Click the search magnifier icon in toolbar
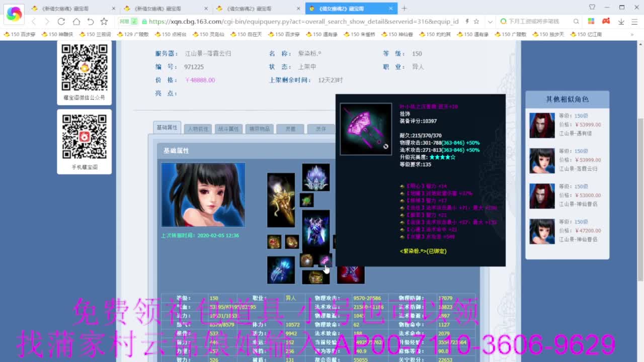The image size is (644, 362). coord(577,22)
